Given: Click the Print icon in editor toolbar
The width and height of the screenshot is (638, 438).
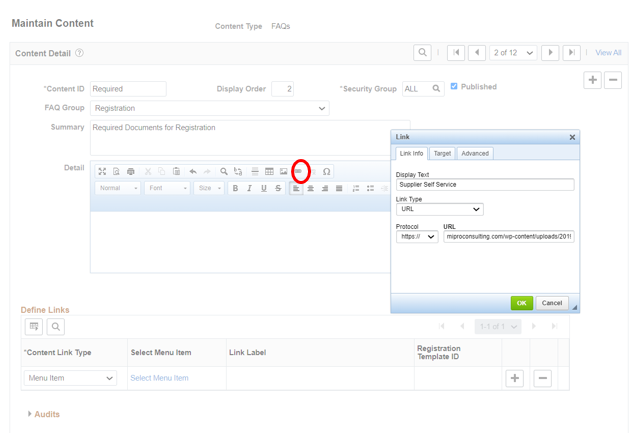Looking at the screenshot, I should [x=131, y=171].
